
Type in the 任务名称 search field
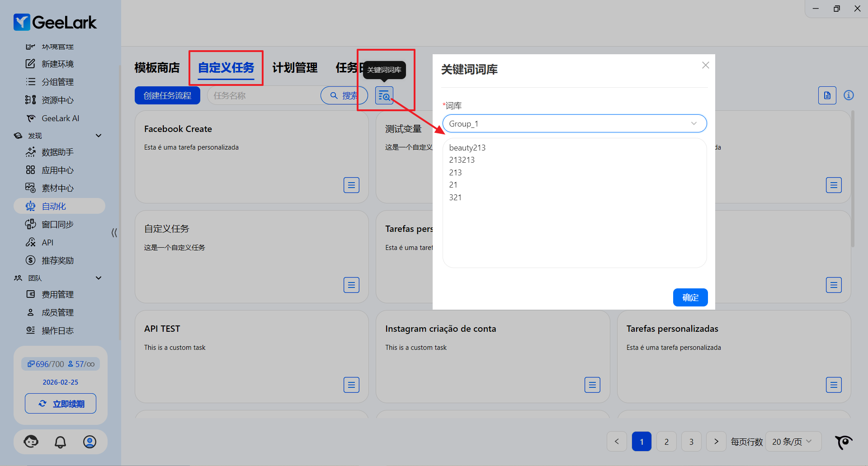click(x=264, y=95)
